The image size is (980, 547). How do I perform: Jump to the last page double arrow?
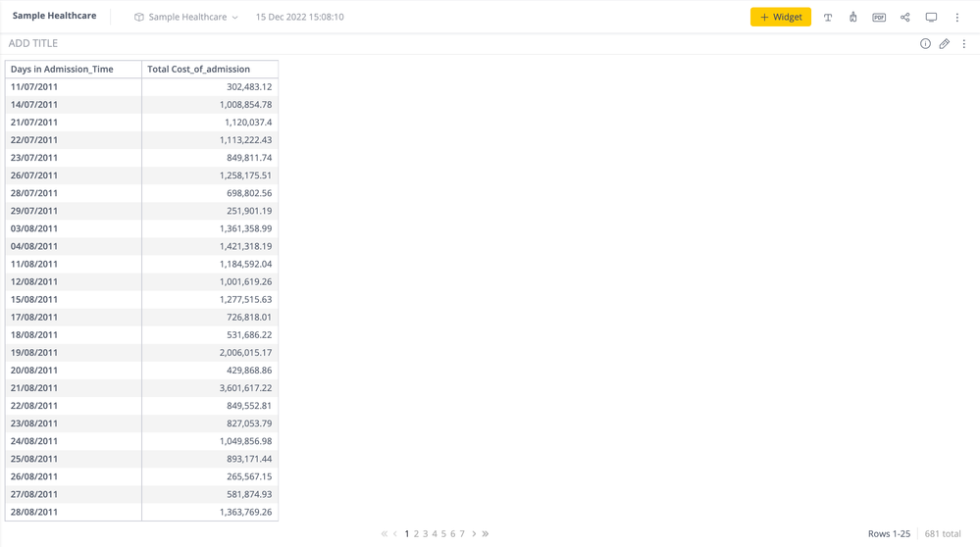coord(486,534)
